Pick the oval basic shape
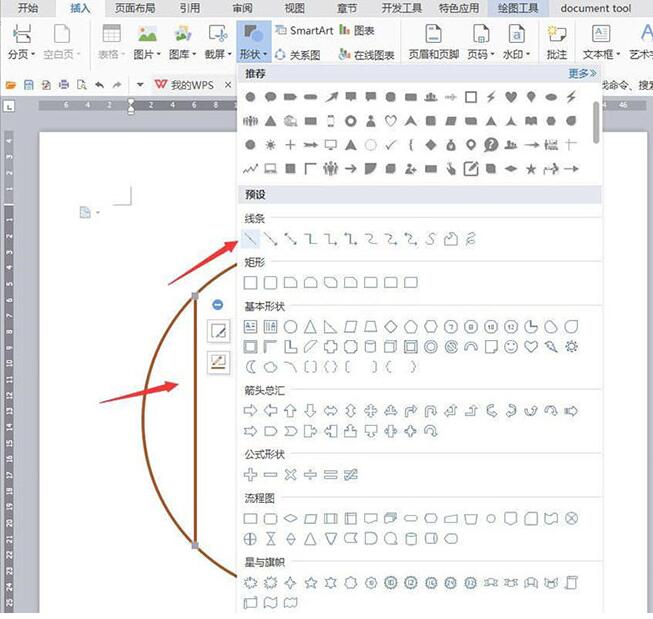This screenshot has width=653, height=619. (x=290, y=327)
